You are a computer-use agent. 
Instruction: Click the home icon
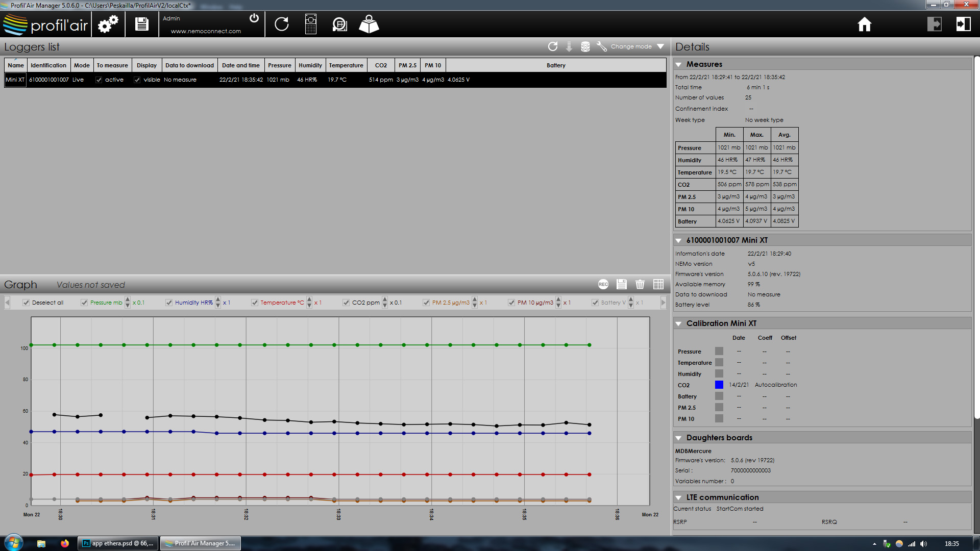point(864,24)
